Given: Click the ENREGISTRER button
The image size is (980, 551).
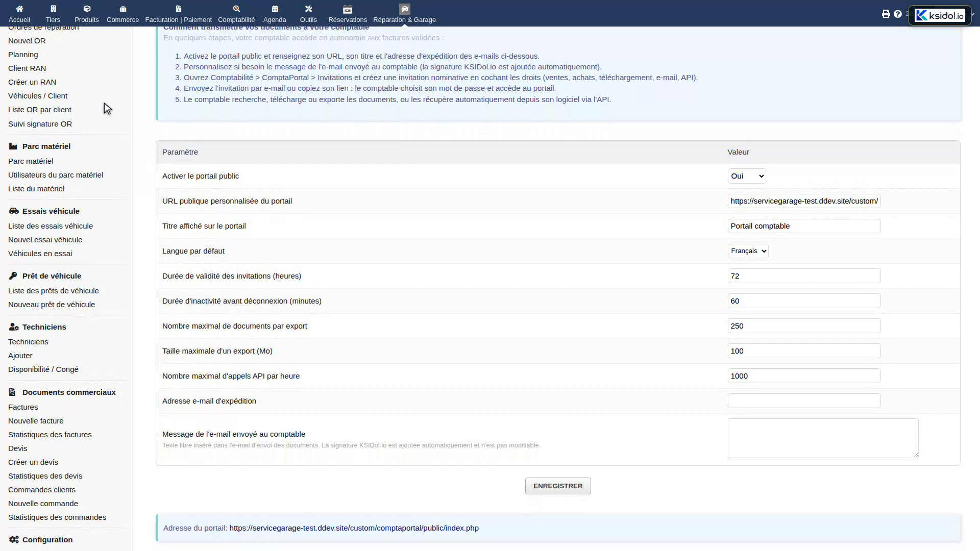Looking at the screenshot, I should pyautogui.click(x=558, y=486).
